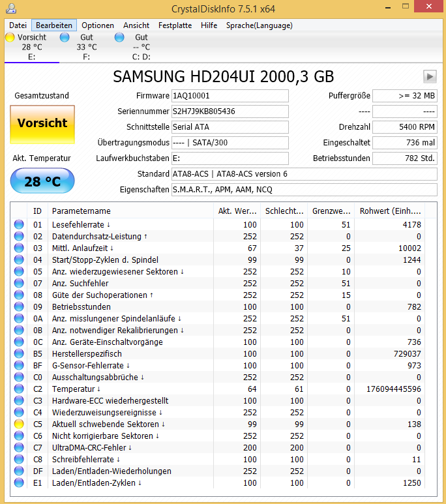The image size is (446, 504).
Task: Click status icon of Hardware-ECC wiederhergestellt row
Action: pos(19,400)
